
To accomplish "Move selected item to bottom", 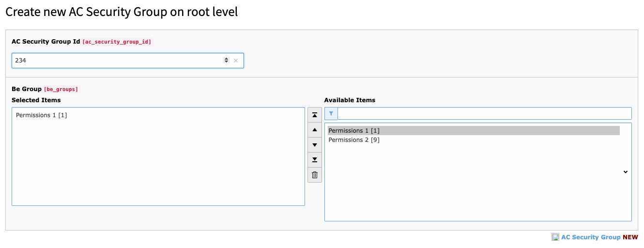I will 315,160.
